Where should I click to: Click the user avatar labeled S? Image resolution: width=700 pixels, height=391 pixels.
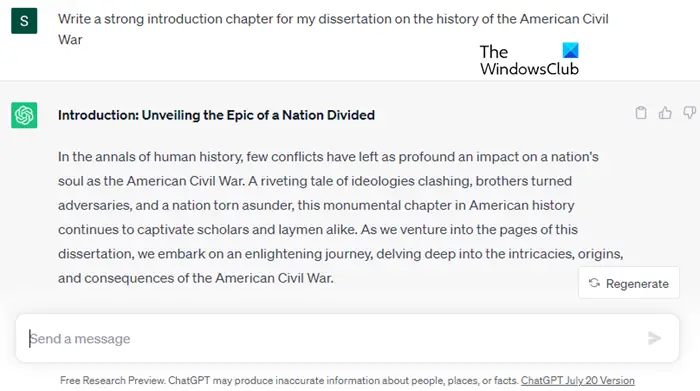click(24, 21)
